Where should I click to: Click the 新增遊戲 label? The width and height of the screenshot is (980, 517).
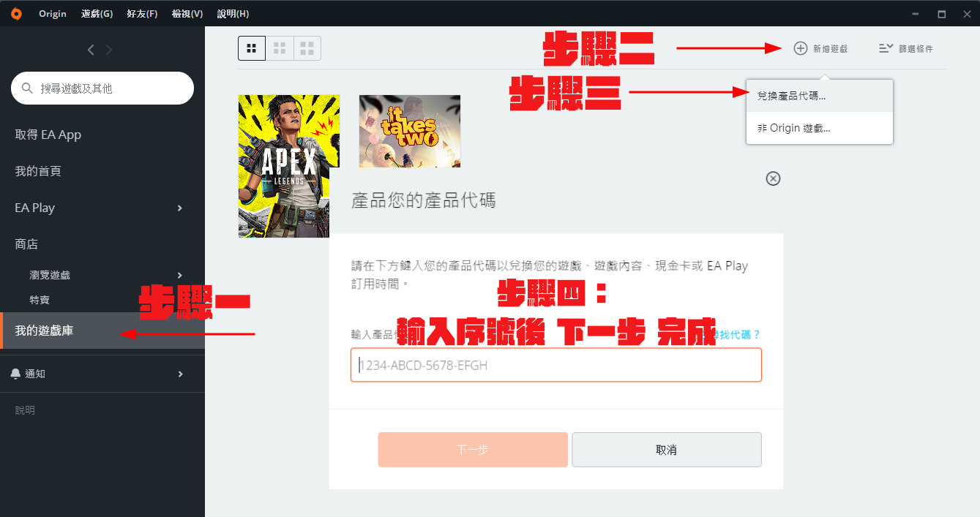click(830, 49)
